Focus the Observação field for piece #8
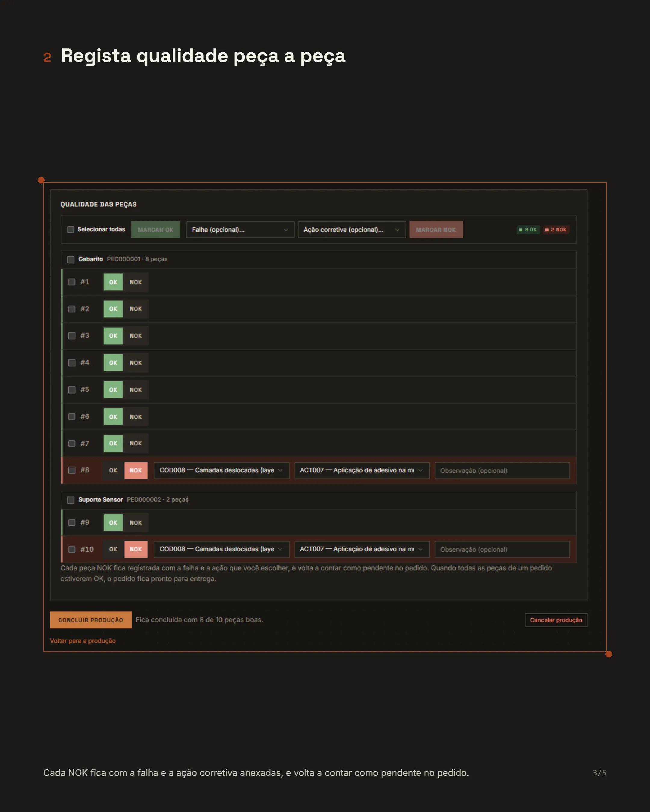 [x=502, y=470]
